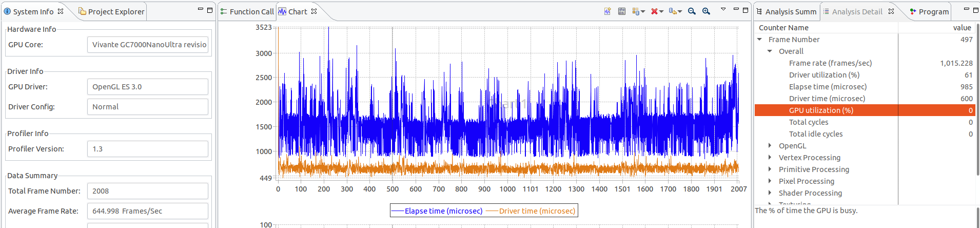Image resolution: width=980 pixels, height=228 pixels.
Task: Click the Analysis Summary tree icon
Action: [x=759, y=11]
